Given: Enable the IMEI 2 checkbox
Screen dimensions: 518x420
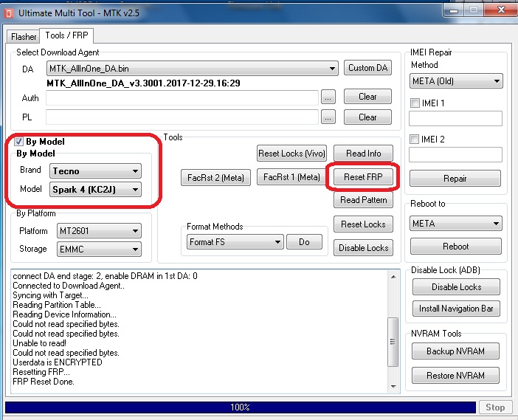Looking at the screenshot, I should pos(414,139).
